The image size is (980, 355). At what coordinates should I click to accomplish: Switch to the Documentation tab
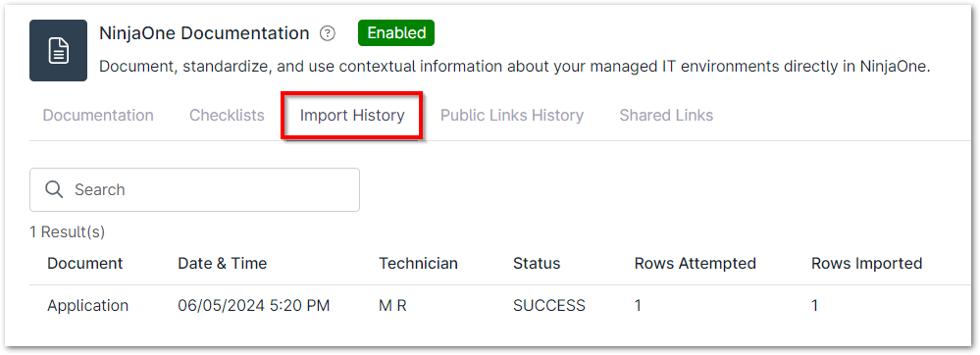coord(98,116)
